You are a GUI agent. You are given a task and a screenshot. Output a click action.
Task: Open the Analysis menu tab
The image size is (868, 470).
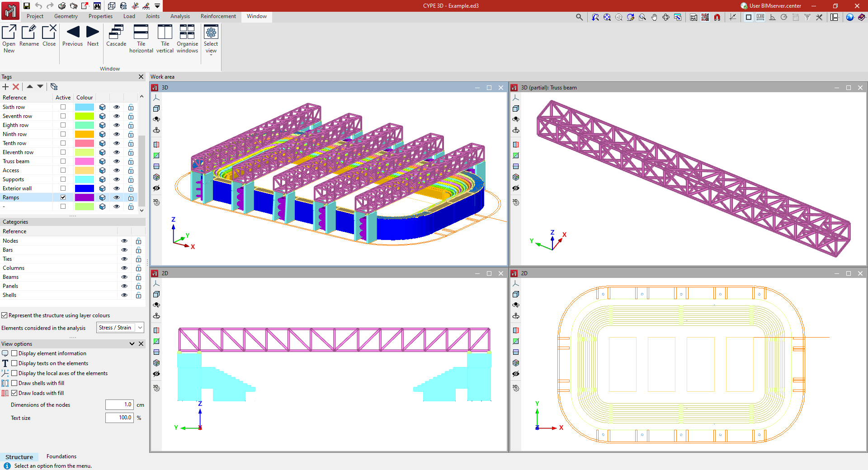coord(180,16)
